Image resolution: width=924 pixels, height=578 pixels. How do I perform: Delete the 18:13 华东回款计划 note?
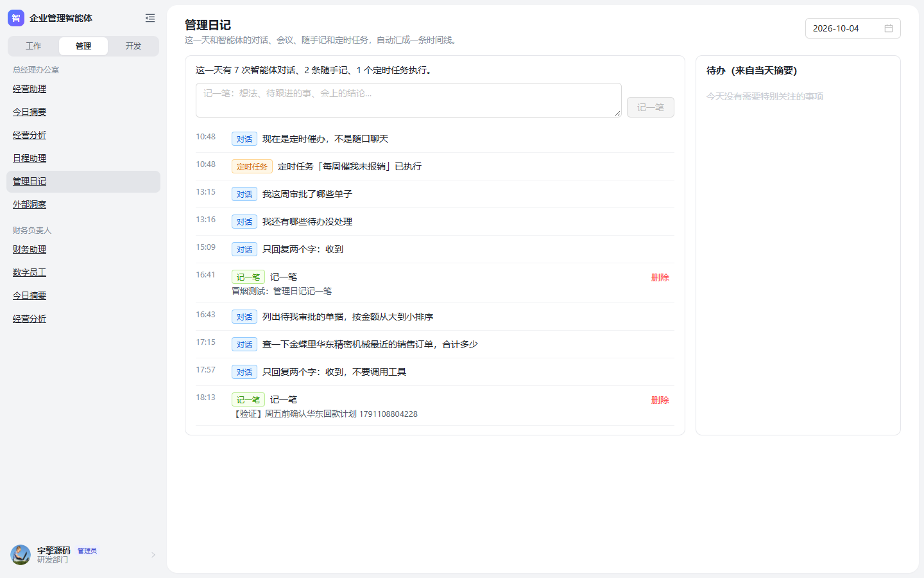click(660, 400)
